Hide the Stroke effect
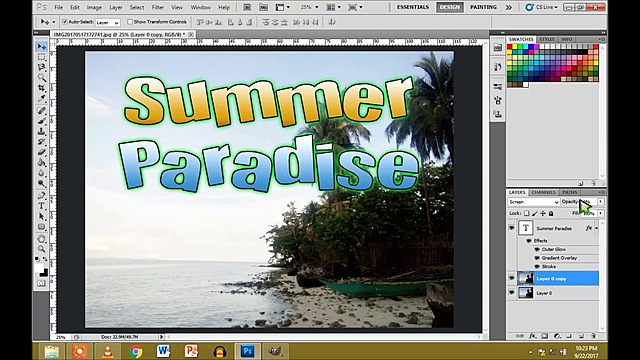 pyautogui.click(x=537, y=267)
